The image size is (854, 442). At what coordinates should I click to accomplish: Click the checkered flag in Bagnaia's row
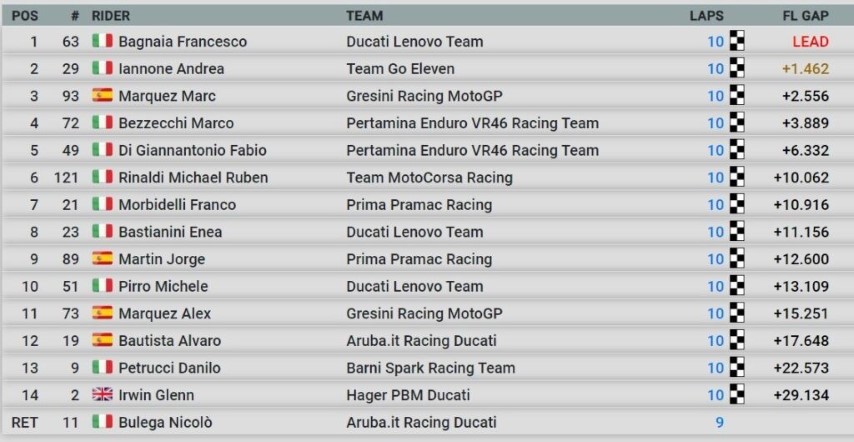pyautogui.click(x=738, y=42)
